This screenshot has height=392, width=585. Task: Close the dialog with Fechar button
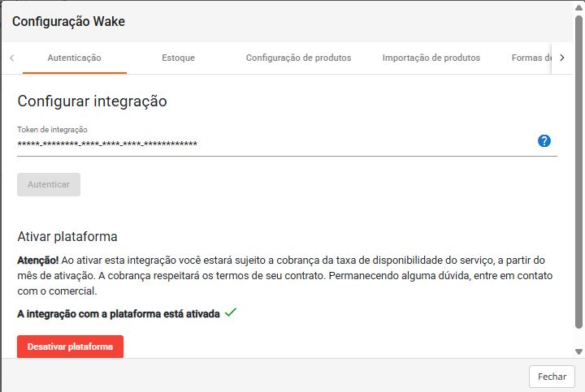point(552,377)
